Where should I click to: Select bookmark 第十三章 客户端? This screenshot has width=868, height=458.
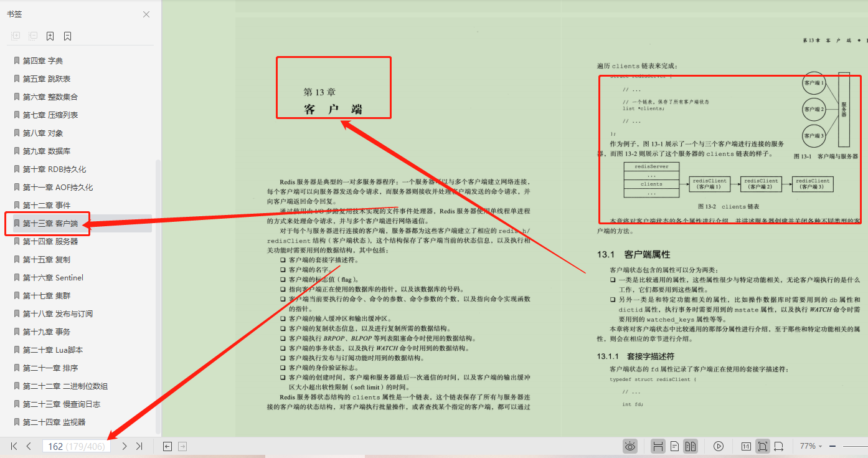[50, 223]
